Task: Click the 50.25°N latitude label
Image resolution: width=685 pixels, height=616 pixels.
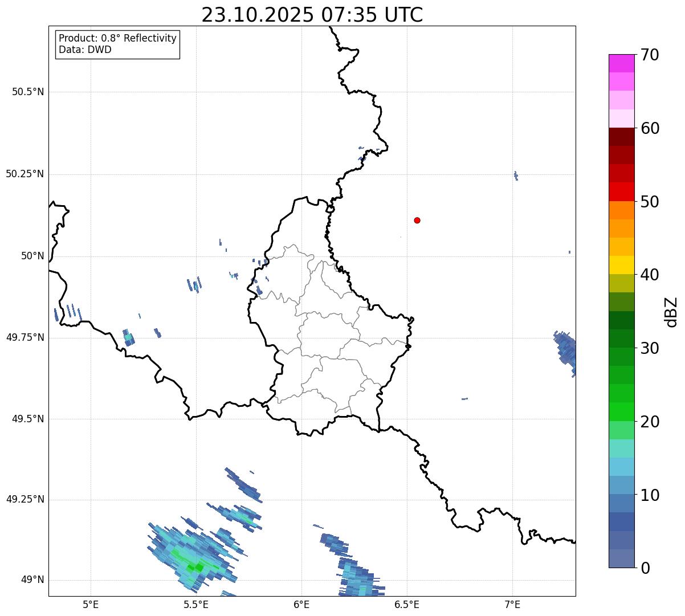Action: click(x=25, y=174)
